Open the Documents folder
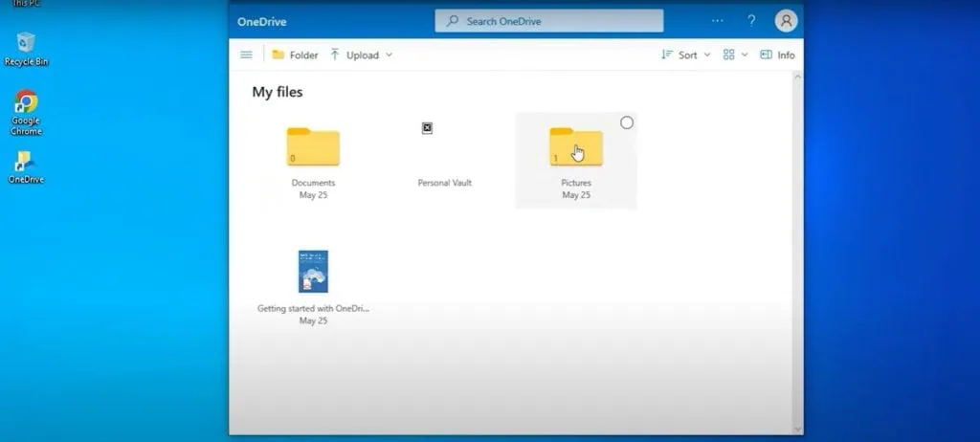This screenshot has height=442, width=980. click(313, 148)
